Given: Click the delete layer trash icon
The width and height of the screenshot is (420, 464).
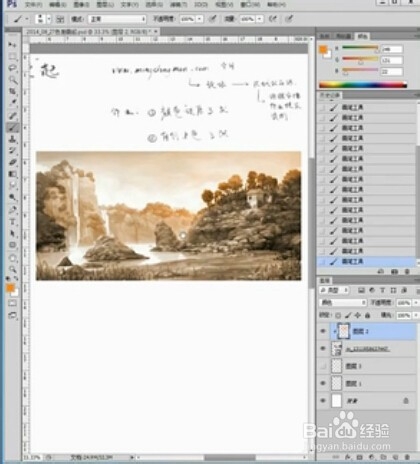Looking at the screenshot, I should (x=407, y=457).
